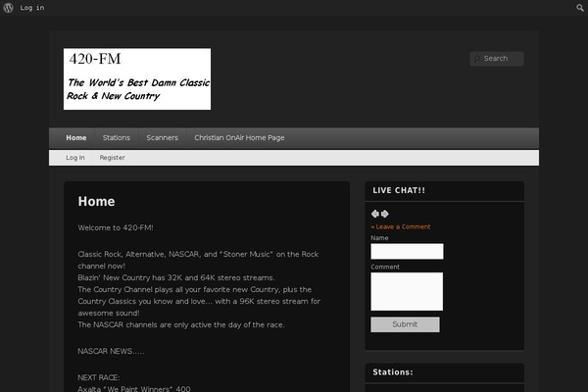
Task: Click the right arrow in Live Chat
Action: pos(385,214)
